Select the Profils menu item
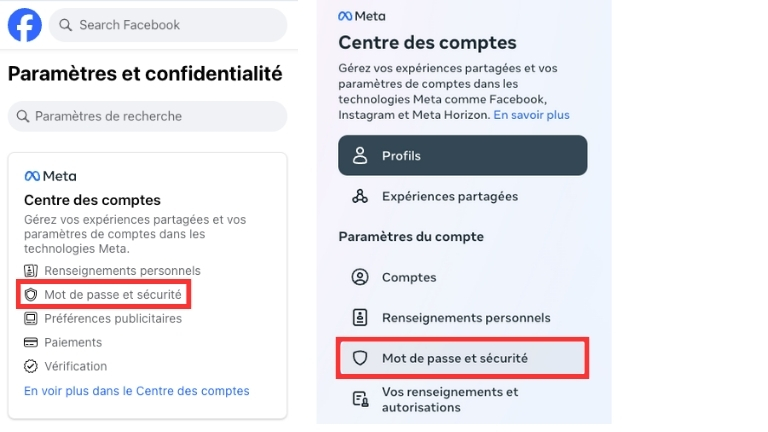The height and width of the screenshot is (432, 768). point(463,156)
